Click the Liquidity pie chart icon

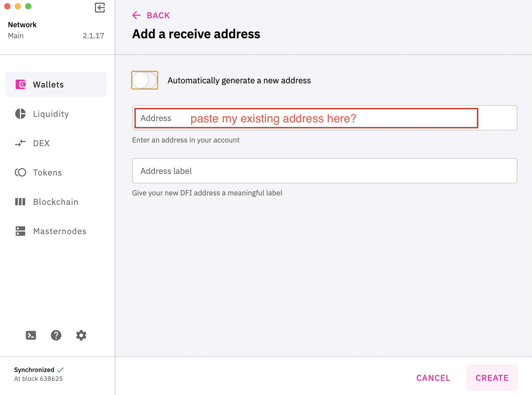pos(20,114)
